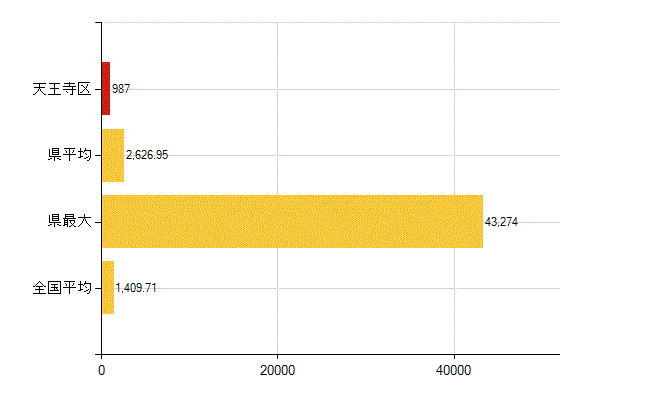The width and height of the screenshot is (650, 400).
Task: Select the 全国平均 axis label
Action: point(61,288)
